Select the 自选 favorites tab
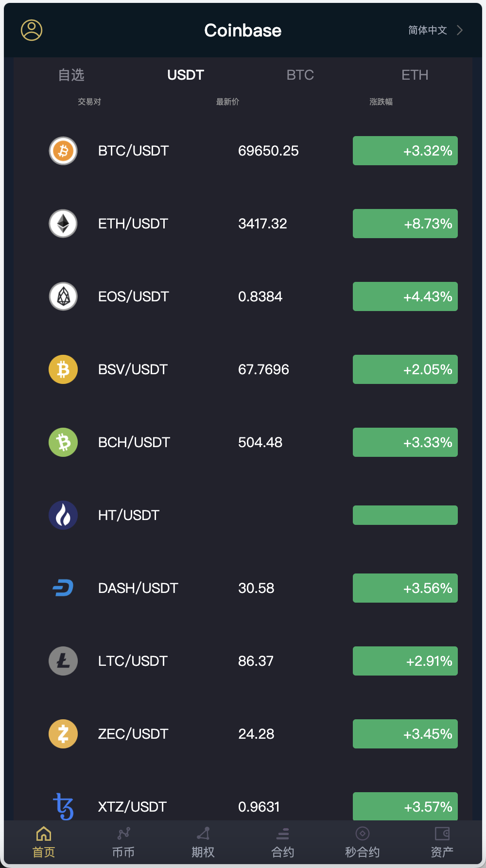Screen dimensions: 486x868 pyautogui.click(x=71, y=75)
